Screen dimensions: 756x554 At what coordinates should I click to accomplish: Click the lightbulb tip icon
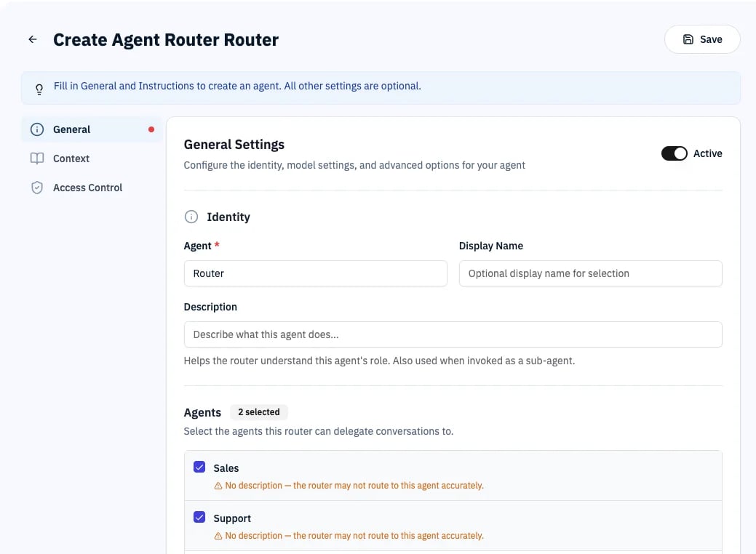coord(39,89)
